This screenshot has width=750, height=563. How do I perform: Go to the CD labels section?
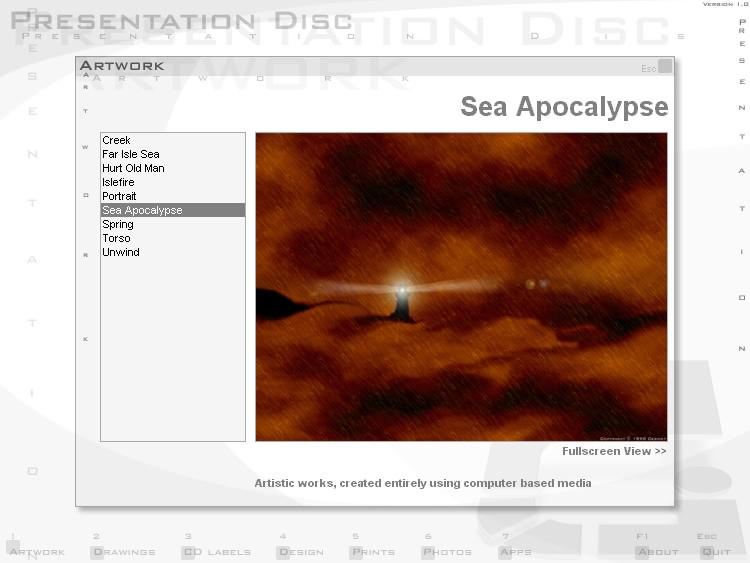[215, 551]
